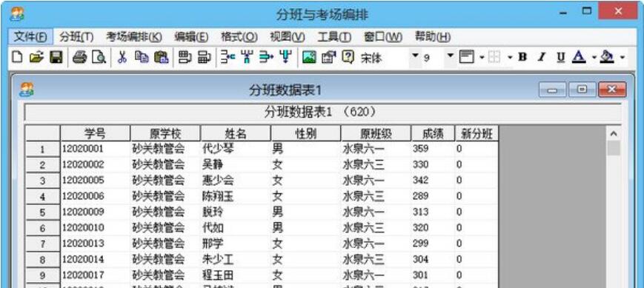Click the Save floppy disk icon
Screen dimensions: 644x288
coord(56,58)
